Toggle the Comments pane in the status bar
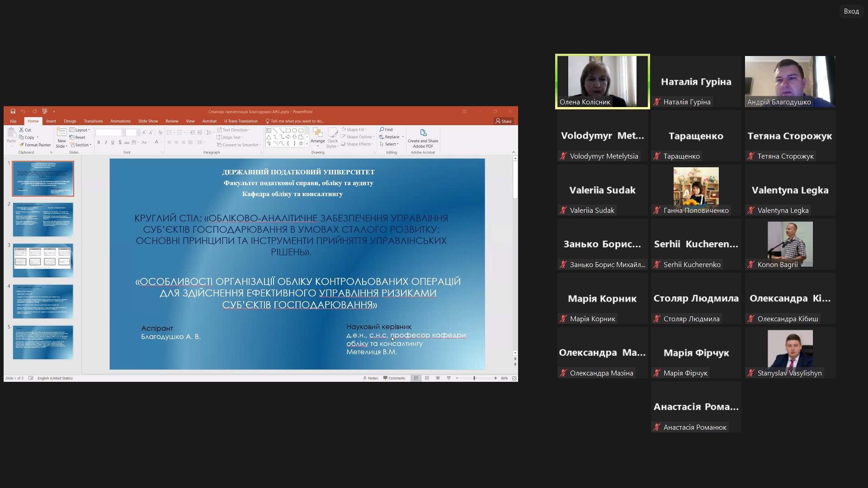The height and width of the screenshot is (488, 868). tap(394, 378)
